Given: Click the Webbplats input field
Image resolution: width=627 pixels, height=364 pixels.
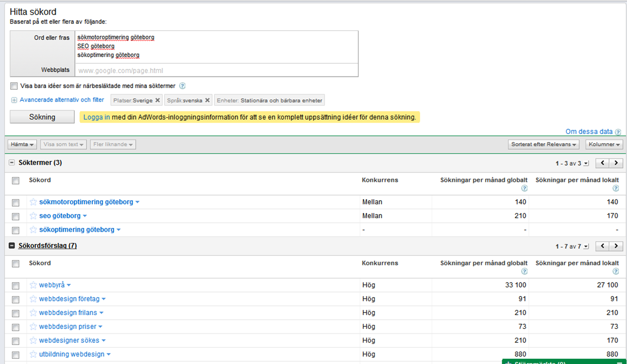Looking at the screenshot, I should click(216, 70).
